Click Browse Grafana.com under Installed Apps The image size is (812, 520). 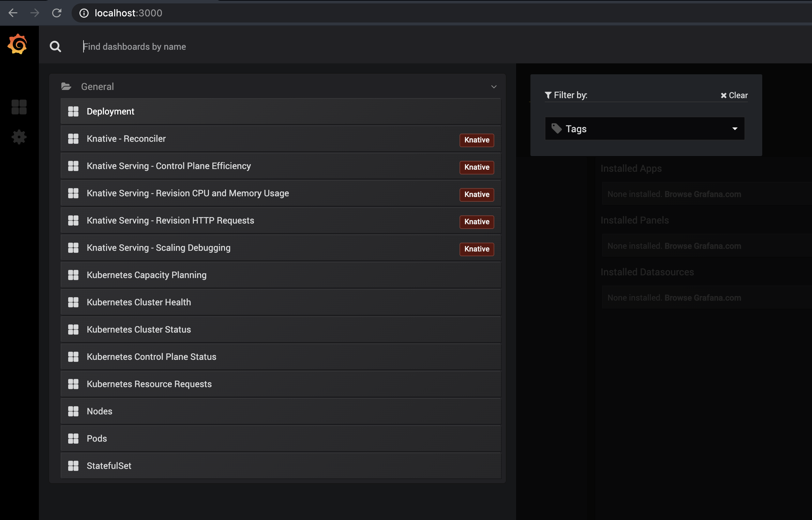(x=703, y=194)
